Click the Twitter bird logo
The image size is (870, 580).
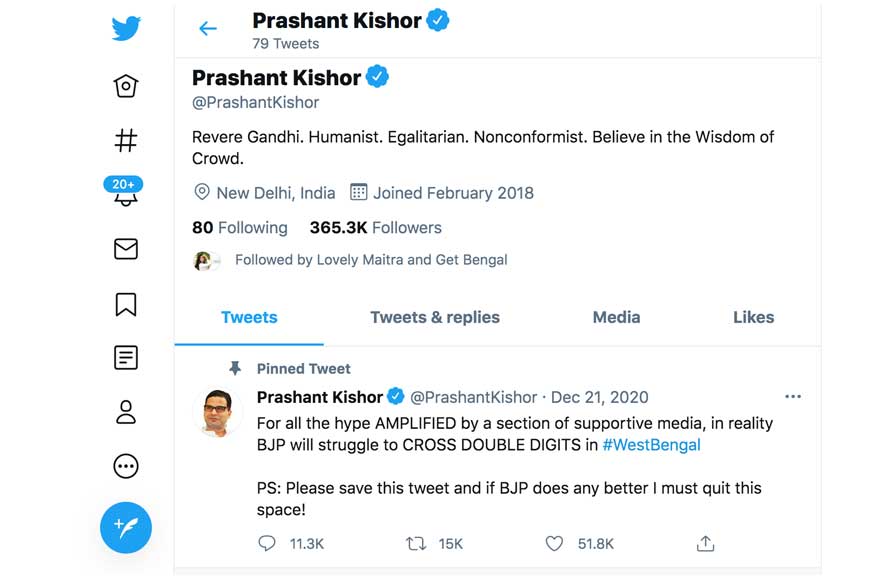126,29
